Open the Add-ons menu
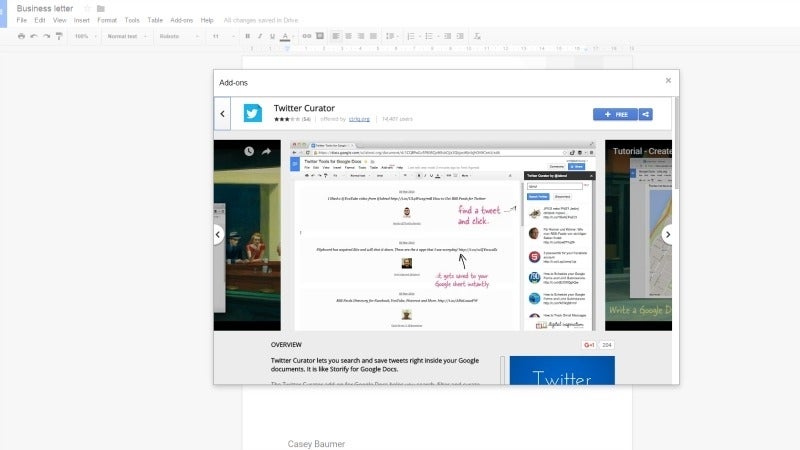This screenshot has width=800, height=450. 182,20
